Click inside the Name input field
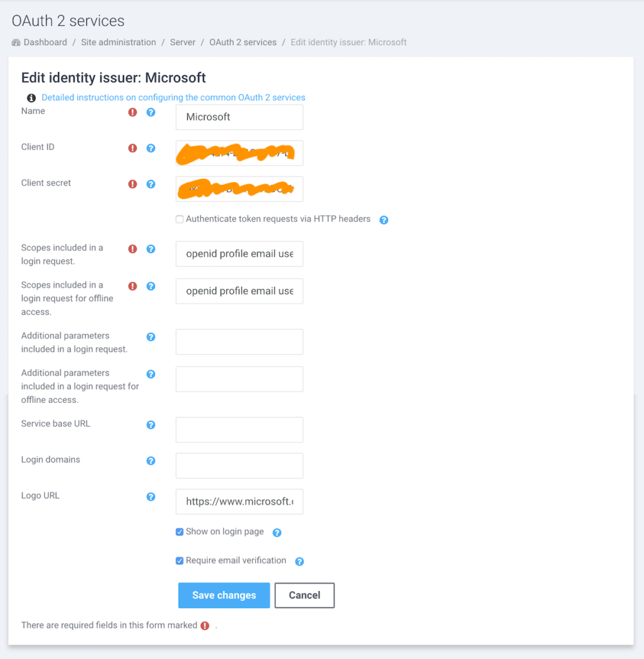The width and height of the screenshot is (644, 659). 239,117
